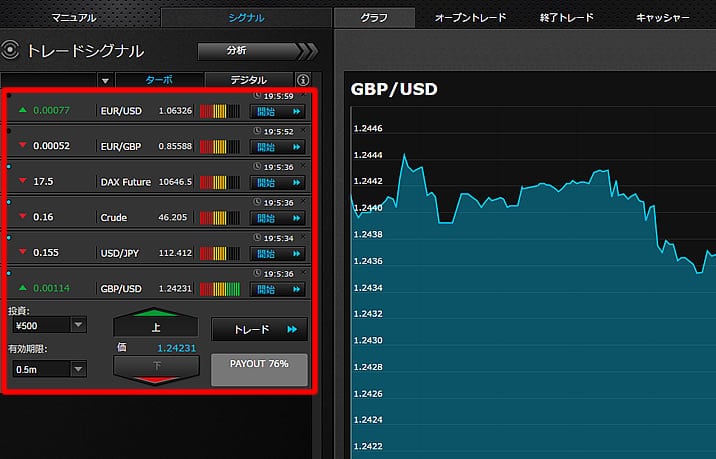Select the デジタル tab
716x459 pixels.
tap(248, 80)
